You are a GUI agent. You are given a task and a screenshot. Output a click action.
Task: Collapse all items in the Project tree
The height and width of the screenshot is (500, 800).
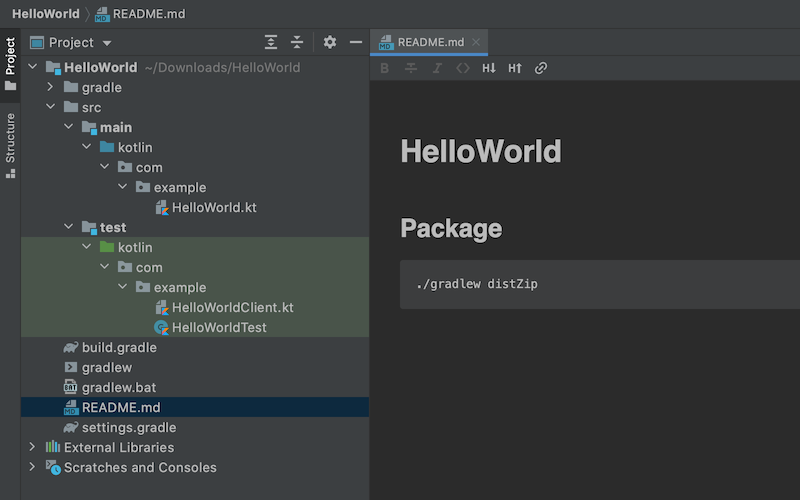(297, 42)
